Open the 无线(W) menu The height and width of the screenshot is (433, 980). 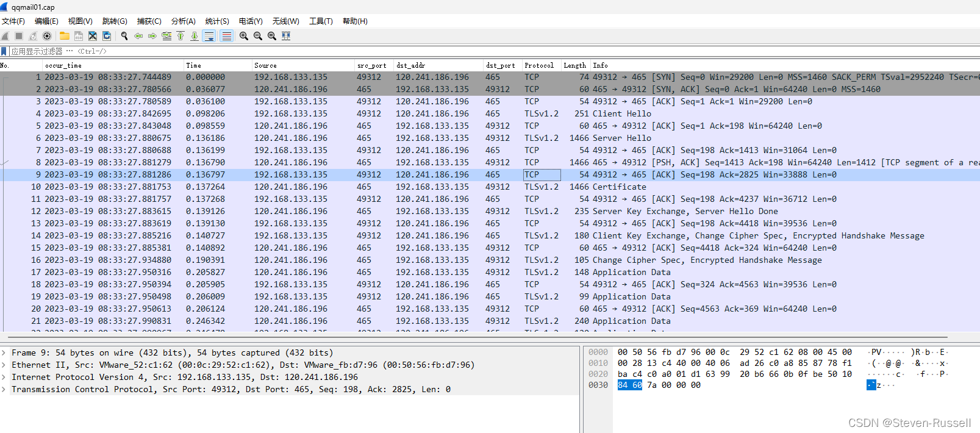285,21
